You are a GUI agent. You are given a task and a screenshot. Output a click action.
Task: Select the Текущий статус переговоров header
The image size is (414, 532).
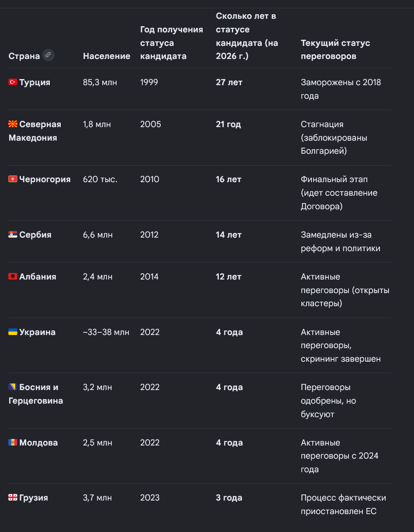click(335, 49)
